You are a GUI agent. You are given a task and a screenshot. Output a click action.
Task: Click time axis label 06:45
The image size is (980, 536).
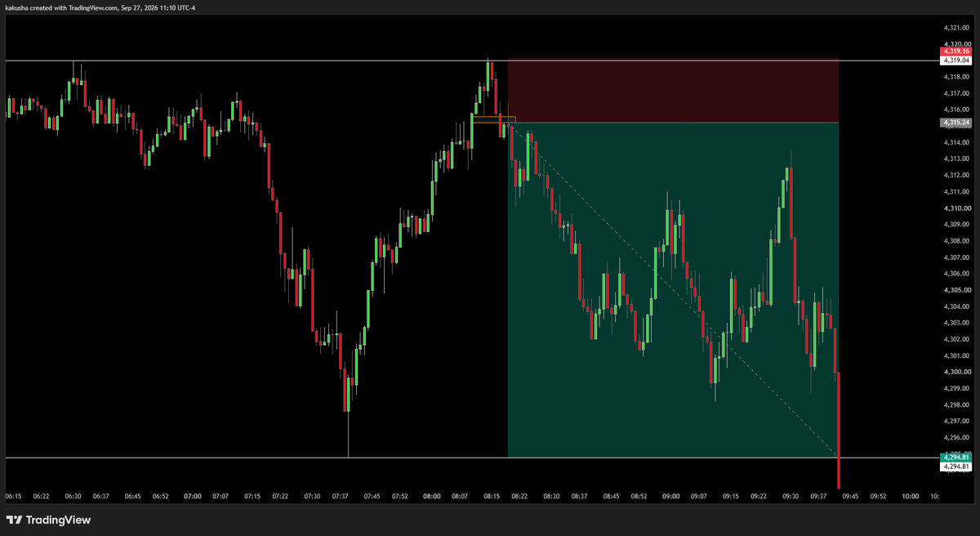coord(131,496)
